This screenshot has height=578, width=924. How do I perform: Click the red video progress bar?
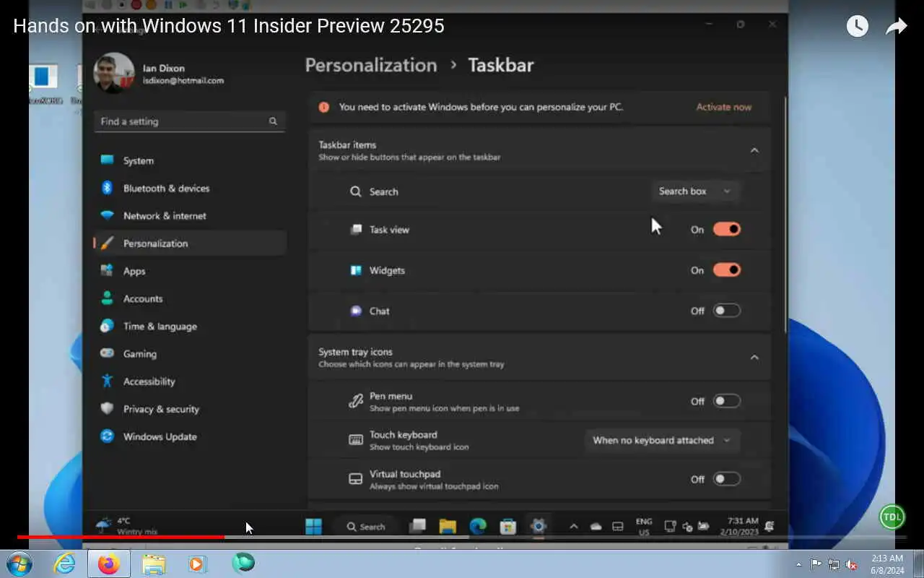click(x=121, y=537)
